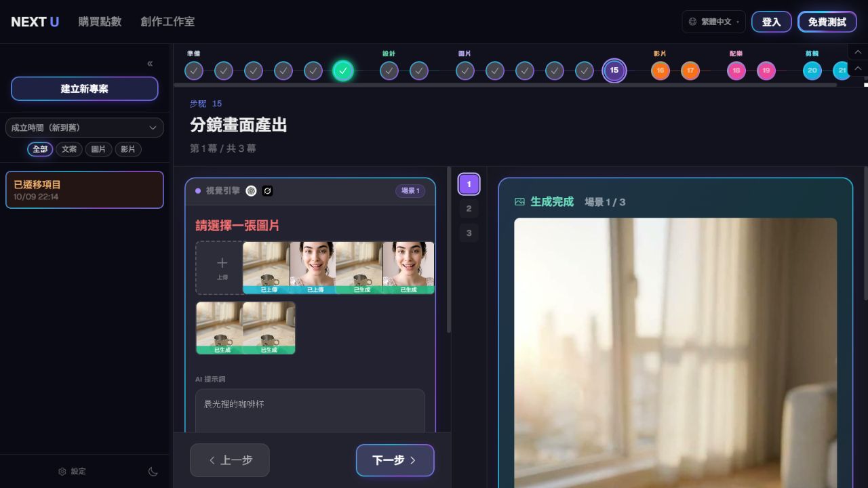Filter projects by 影片
Image resolution: width=868 pixels, height=488 pixels.
click(127, 149)
